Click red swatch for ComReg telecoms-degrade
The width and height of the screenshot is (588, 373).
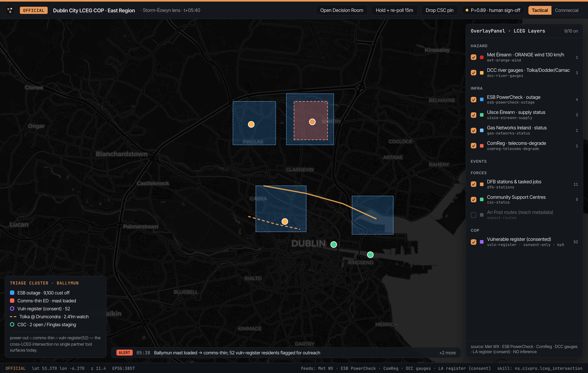[x=482, y=146]
